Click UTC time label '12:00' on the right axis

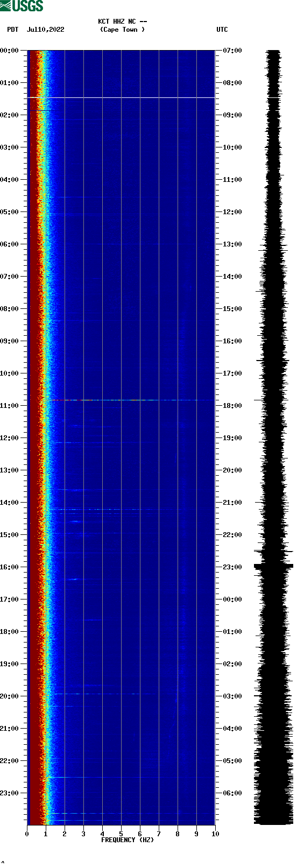(232, 212)
